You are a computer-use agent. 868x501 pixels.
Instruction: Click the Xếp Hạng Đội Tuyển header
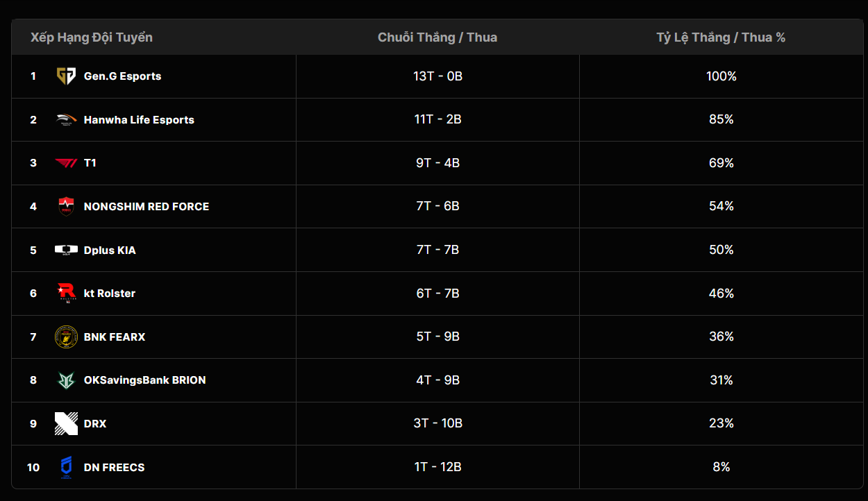tap(92, 37)
